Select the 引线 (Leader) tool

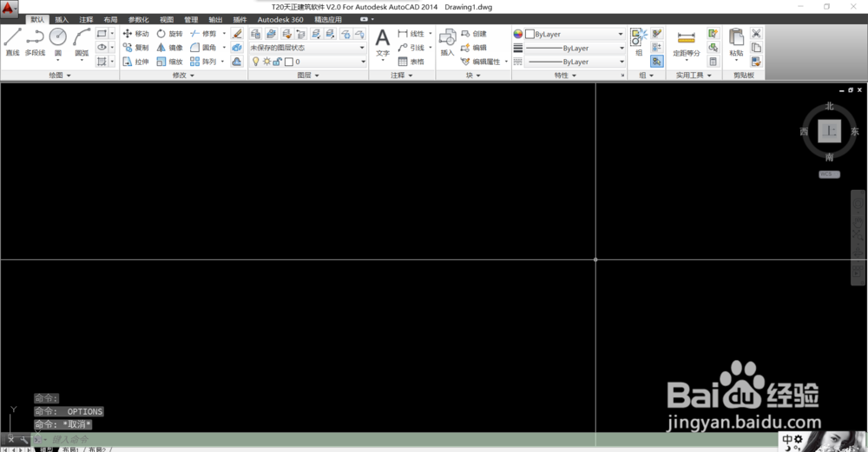[411, 48]
